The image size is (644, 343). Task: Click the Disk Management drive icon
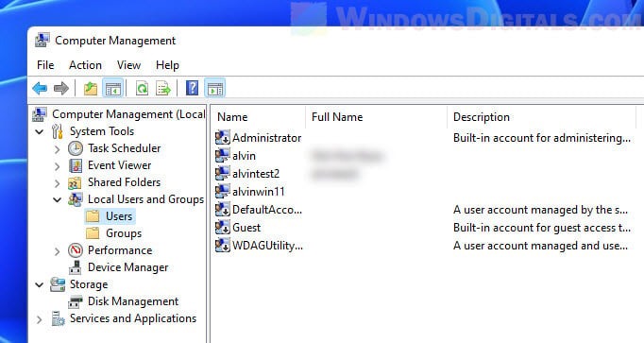[76, 302]
